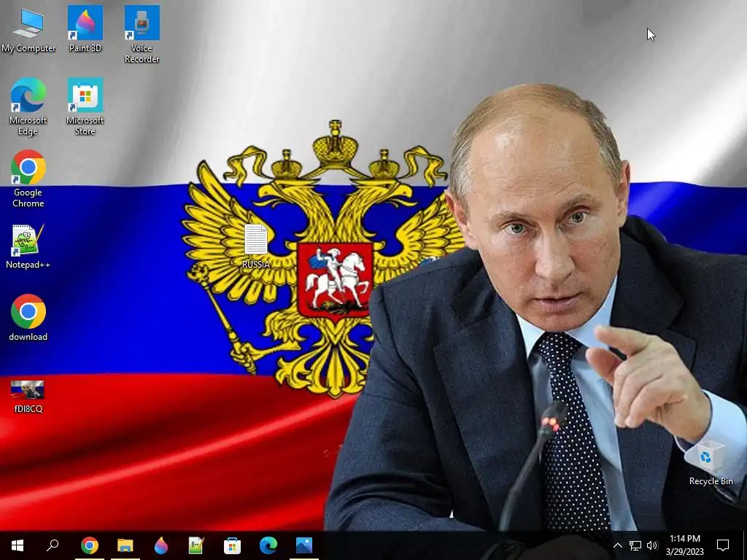Show hidden system tray icons
The height and width of the screenshot is (560, 747).
point(617,545)
